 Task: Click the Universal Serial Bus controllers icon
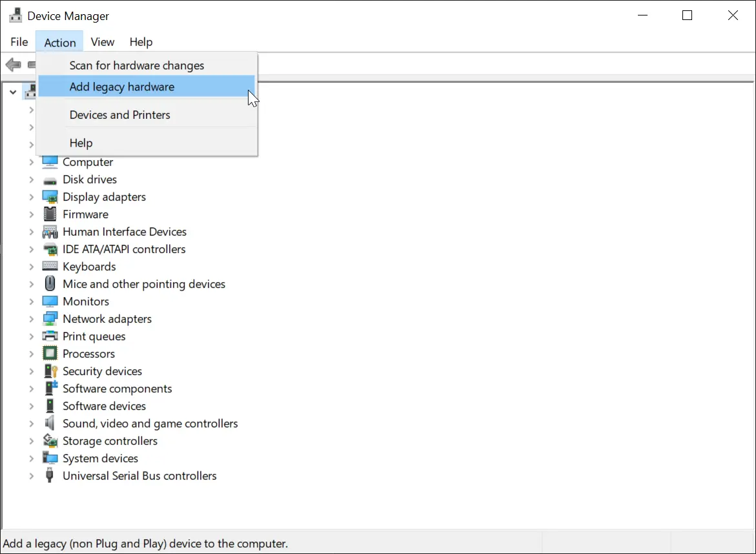point(49,475)
